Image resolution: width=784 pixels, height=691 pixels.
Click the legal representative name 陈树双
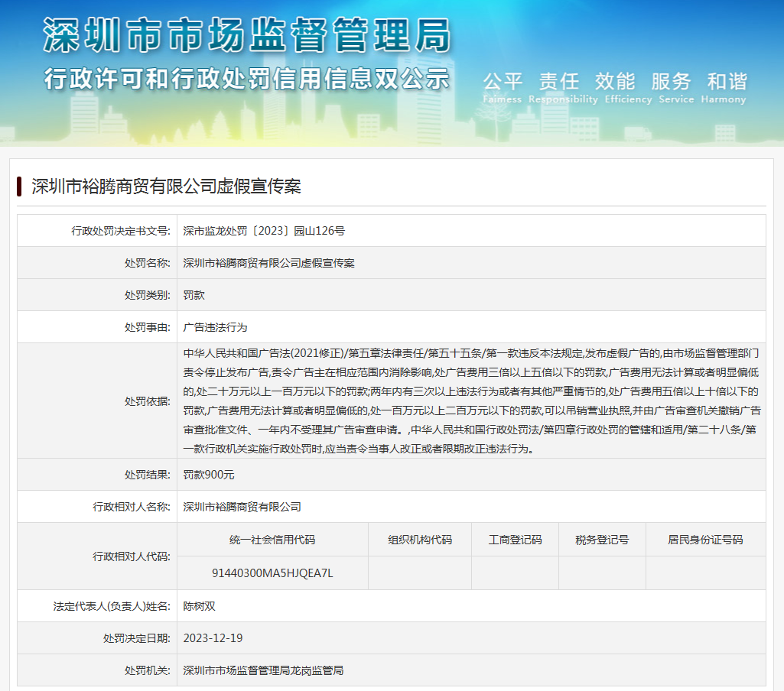click(x=199, y=606)
